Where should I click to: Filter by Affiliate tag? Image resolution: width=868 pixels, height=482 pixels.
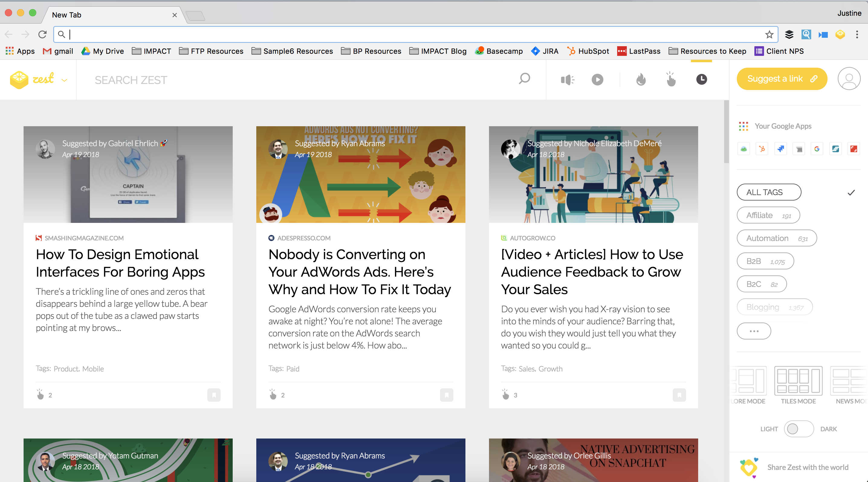click(x=768, y=215)
